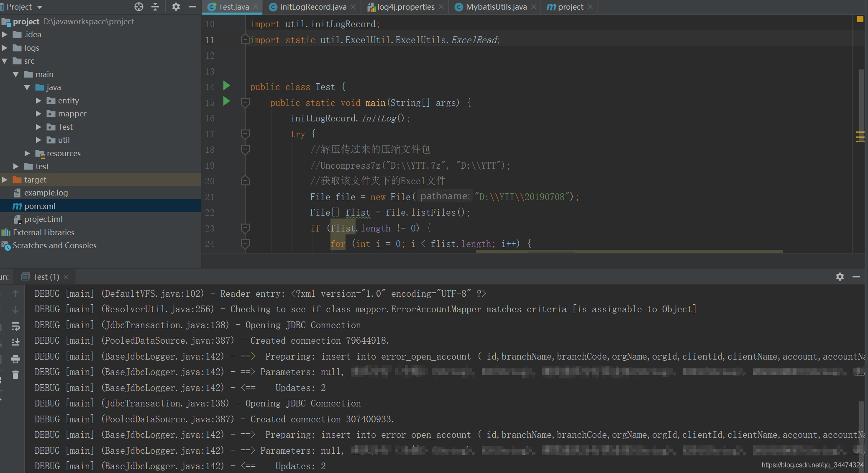Screen dimensions: 868x473
Task: Jump to next message in the console
Action: point(16,309)
